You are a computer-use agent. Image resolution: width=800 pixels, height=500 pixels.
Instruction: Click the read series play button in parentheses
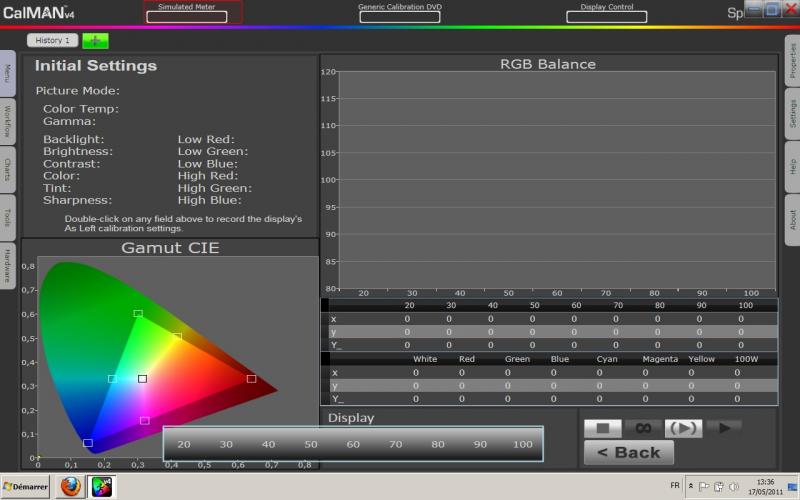coord(683,428)
